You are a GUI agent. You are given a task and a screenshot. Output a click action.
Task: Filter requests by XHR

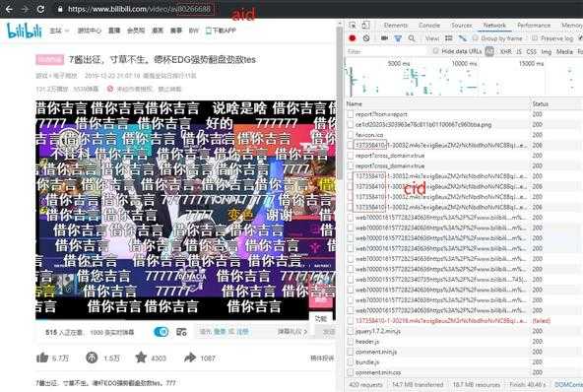tap(505, 51)
